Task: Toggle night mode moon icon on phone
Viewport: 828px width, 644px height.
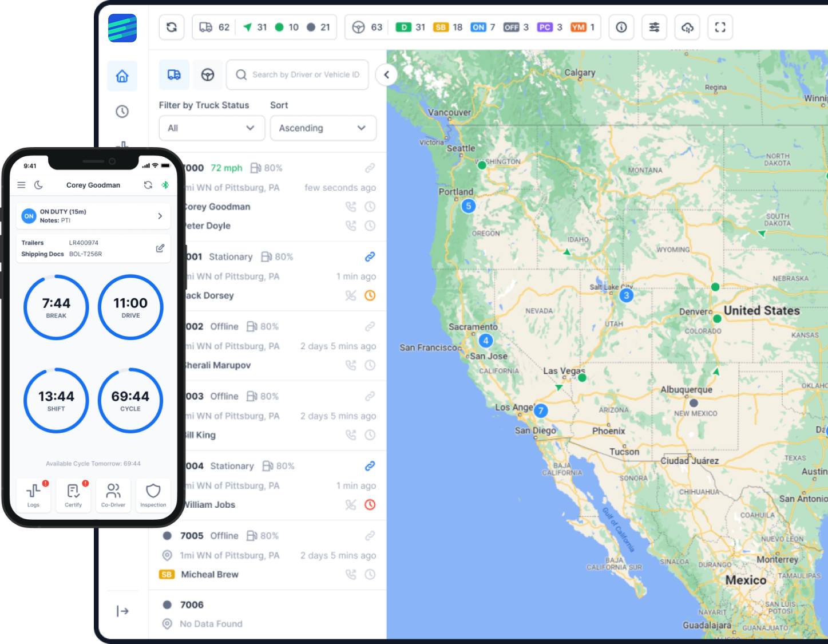Action: coord(38,185)
